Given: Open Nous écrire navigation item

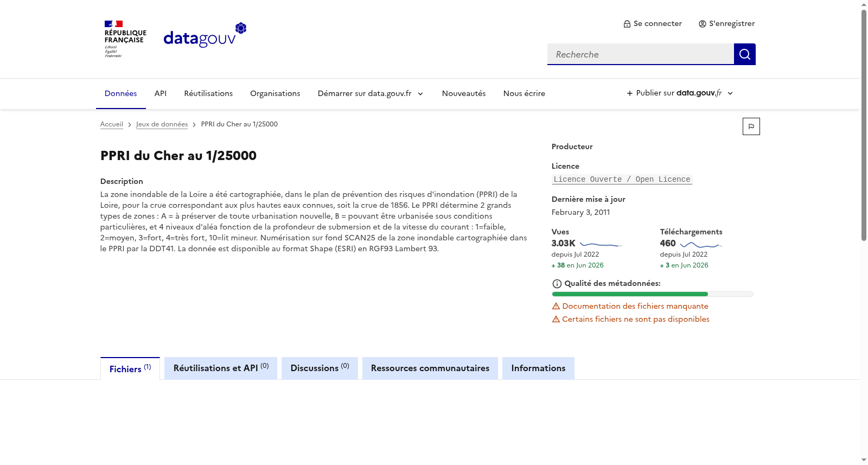Looking at the screenshot, I should coord(524,93).
